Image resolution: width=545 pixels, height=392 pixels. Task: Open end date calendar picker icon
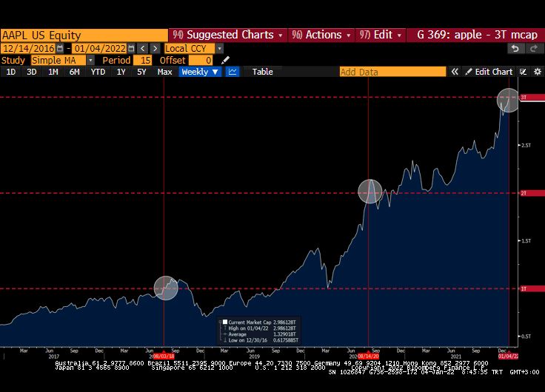(x=131, y=49)
